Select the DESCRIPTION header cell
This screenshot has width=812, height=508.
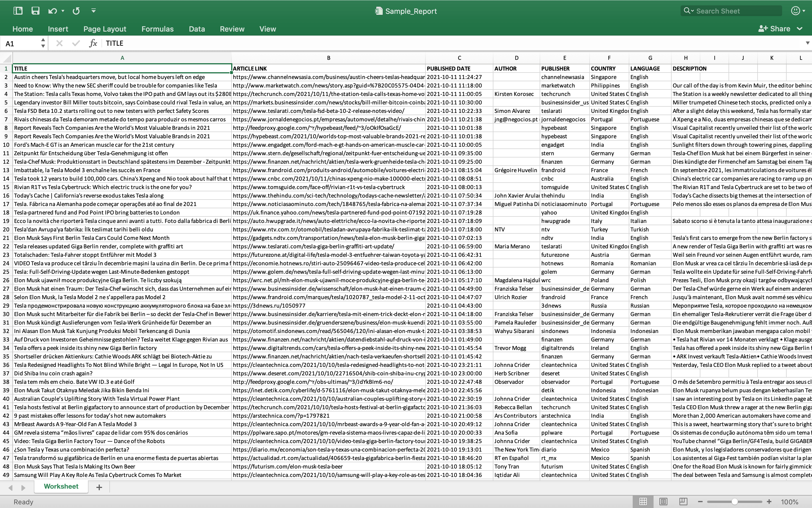tap(685, 69)
